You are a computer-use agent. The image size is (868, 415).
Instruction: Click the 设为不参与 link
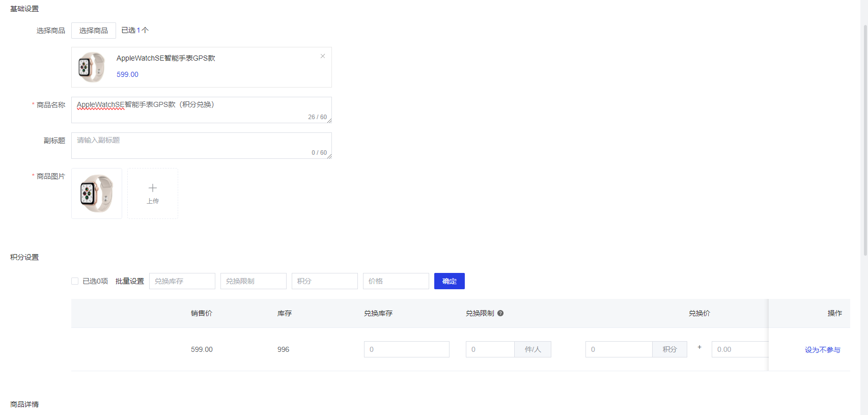coord(822,350)
